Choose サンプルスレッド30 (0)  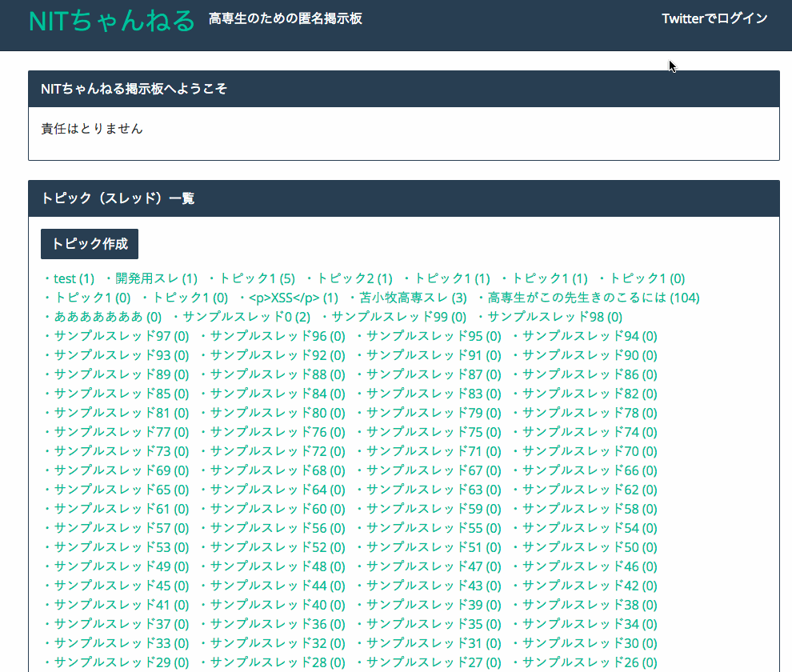point(590,643)
